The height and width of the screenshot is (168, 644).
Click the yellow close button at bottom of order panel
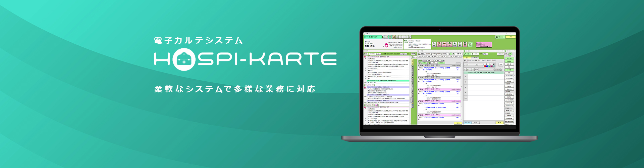click(x=458, y=123)
